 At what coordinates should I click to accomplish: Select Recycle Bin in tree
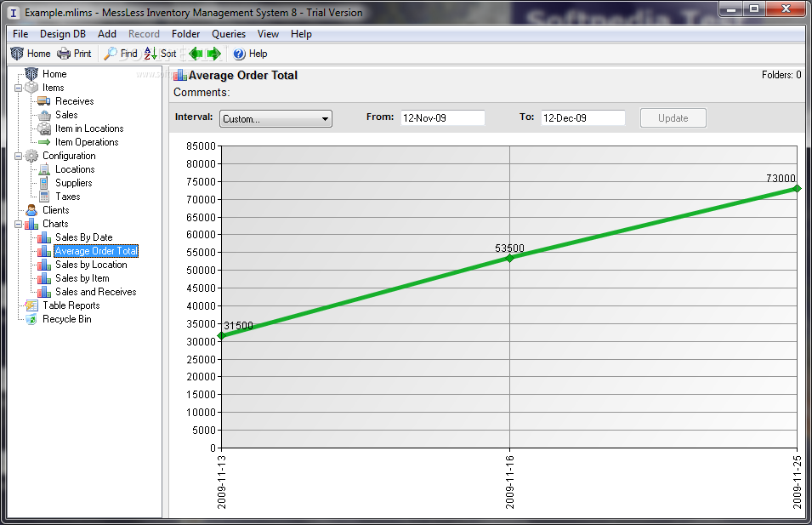pyautogui.click(x=67, y=319)
